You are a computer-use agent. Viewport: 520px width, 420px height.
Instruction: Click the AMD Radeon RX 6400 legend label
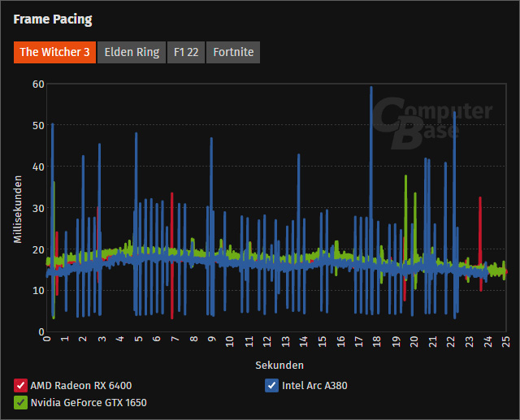click(80, 385)
